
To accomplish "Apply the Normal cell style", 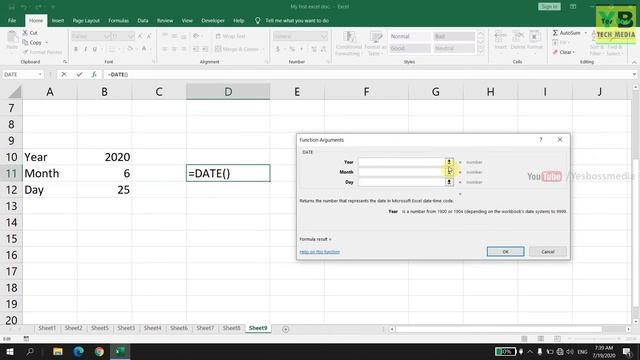I will point(410,36).
